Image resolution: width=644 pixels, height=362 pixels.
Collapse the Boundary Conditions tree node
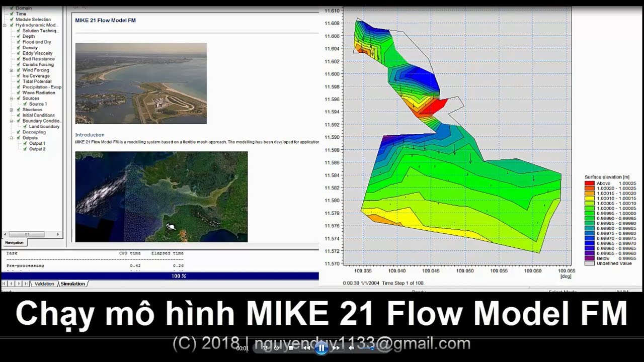click(x=11, y=121)
